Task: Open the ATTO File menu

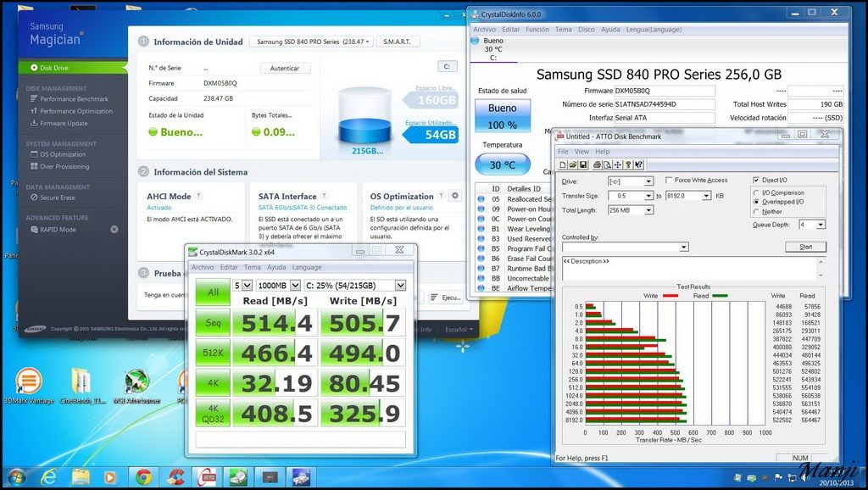Action: coord(563,151)
